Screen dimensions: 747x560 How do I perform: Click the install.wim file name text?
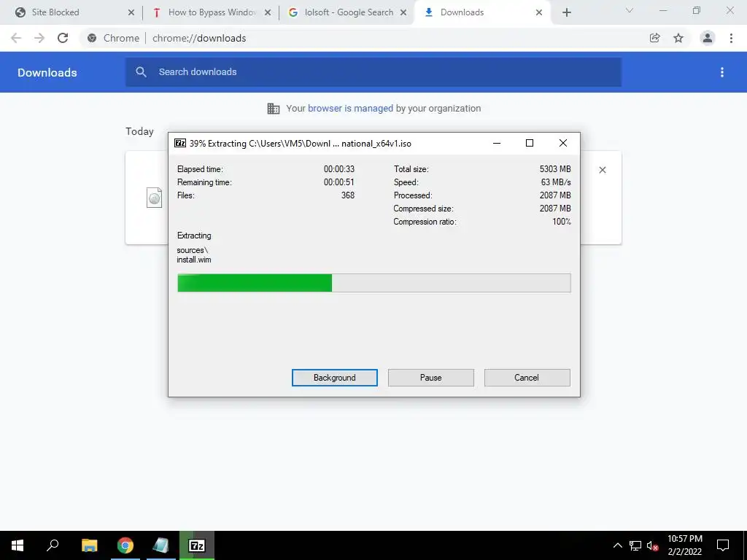tap(194, 260)
